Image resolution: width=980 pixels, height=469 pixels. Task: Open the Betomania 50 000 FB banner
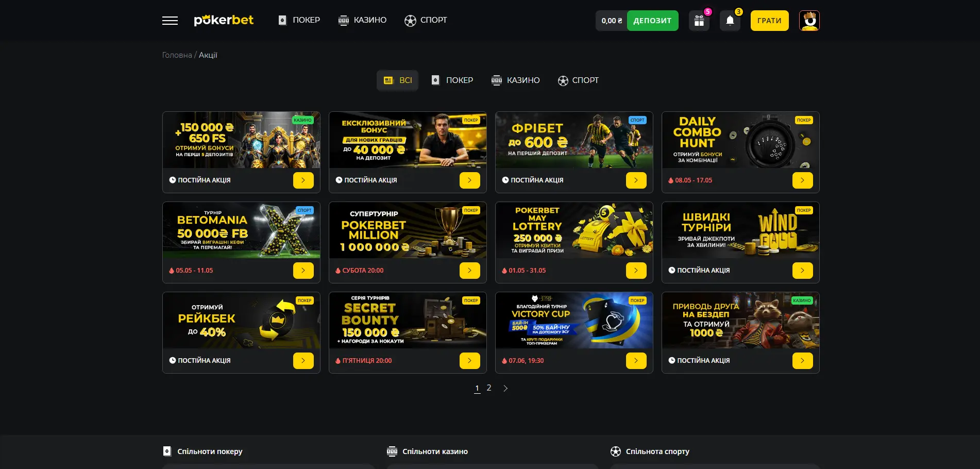[x=241, y=230]
